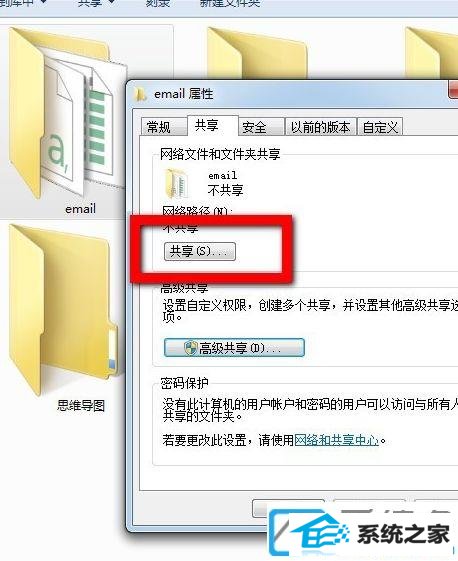458x561 pixels.
Task: Click the shield icon on the 高级共享 button
Action: pyautogui.click(x=191, y=347)
